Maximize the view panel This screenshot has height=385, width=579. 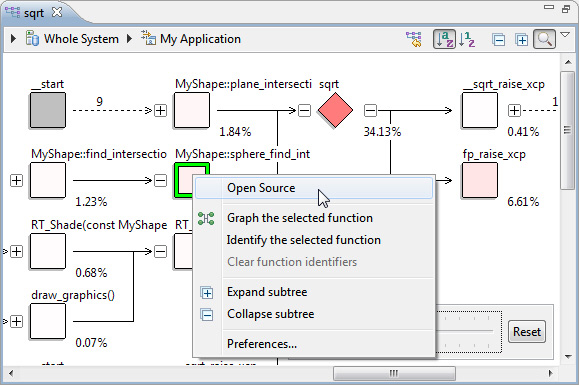pyautogui.click(x=566, y=8)
